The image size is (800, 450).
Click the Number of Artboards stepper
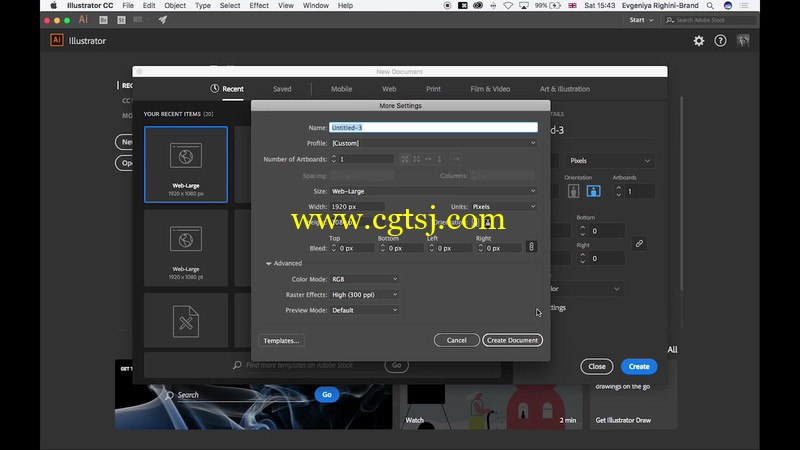click(x=334, y=159)
